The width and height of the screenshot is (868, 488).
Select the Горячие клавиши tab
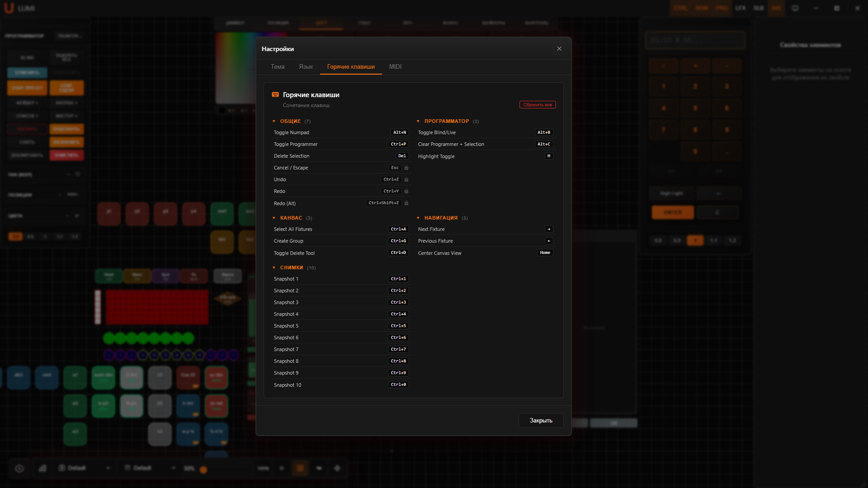pos(351,66)
